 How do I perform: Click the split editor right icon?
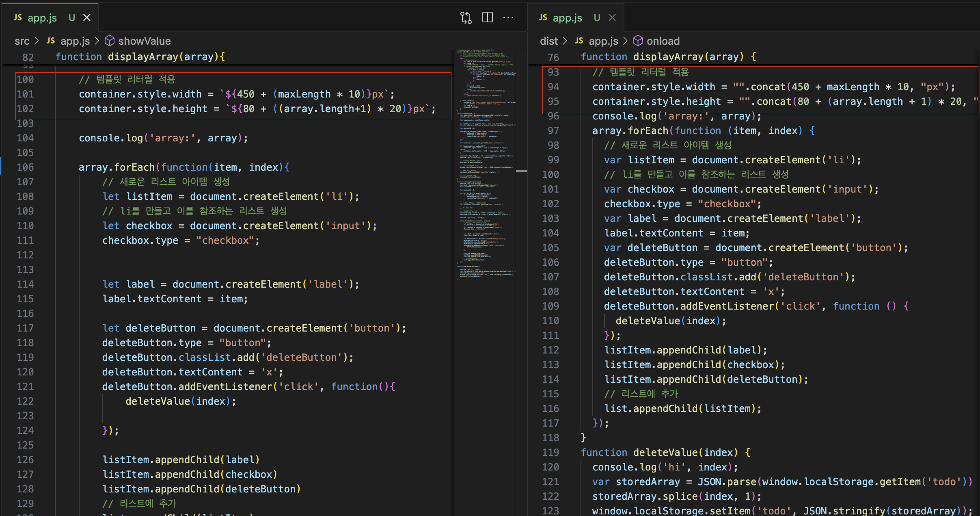click(x=487, y=17)
